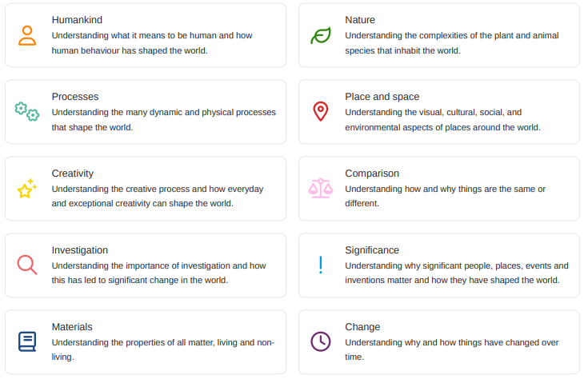Select the Processes heading
588x383 pixels.
tap(75, 97)
